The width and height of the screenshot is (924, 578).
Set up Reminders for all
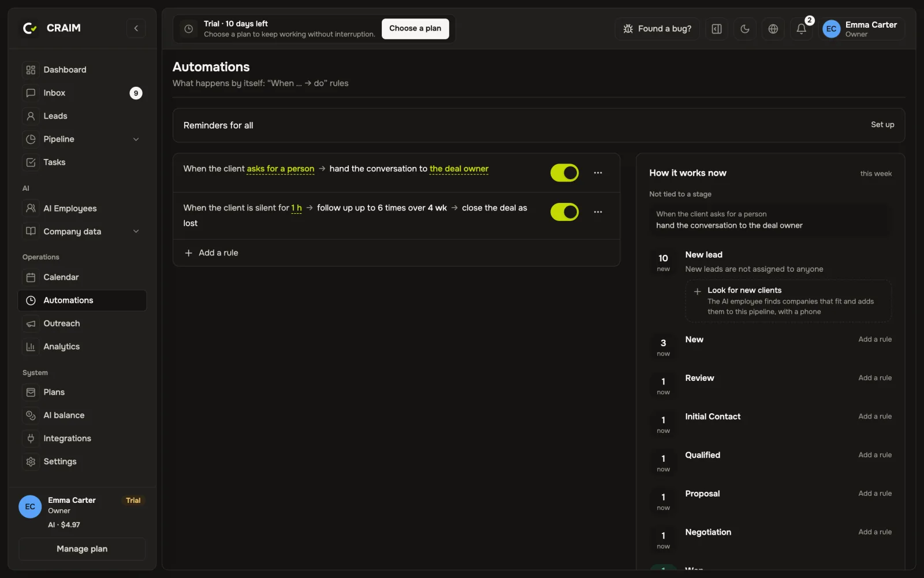[882, 125]
